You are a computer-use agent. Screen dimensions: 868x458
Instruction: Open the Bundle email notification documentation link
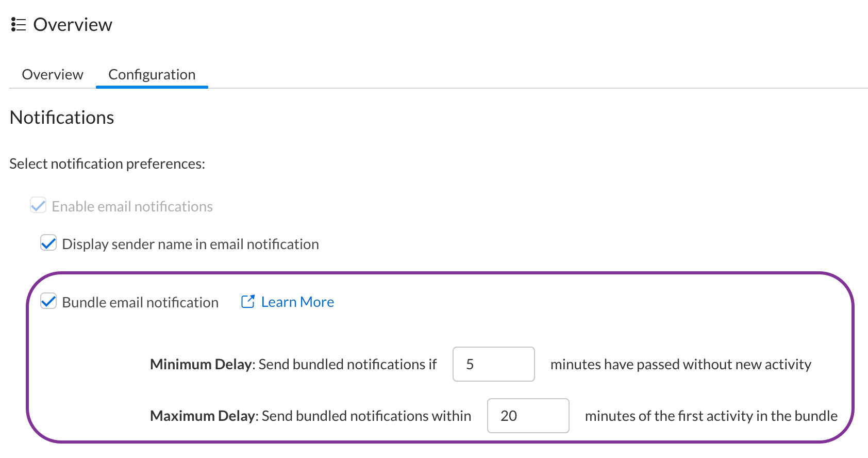pyautogui.click(x=297, y=301)
